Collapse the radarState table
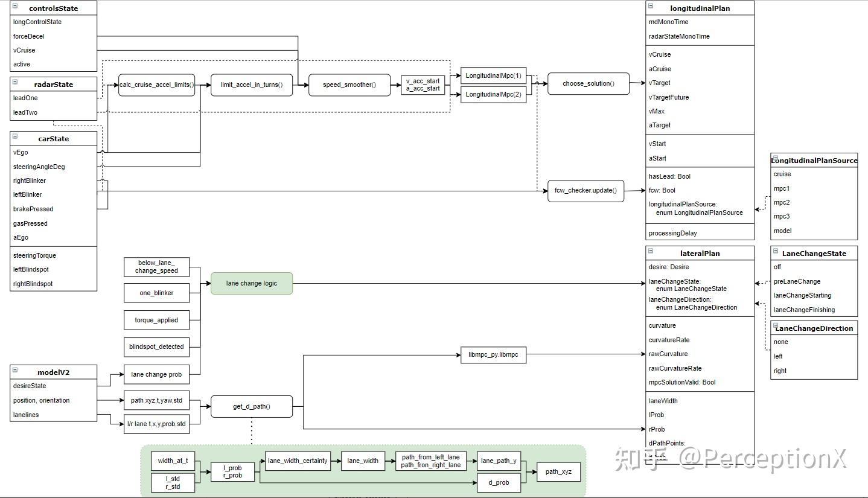Image resolution: width=868 pixels, height=498 pixels. 15,82
